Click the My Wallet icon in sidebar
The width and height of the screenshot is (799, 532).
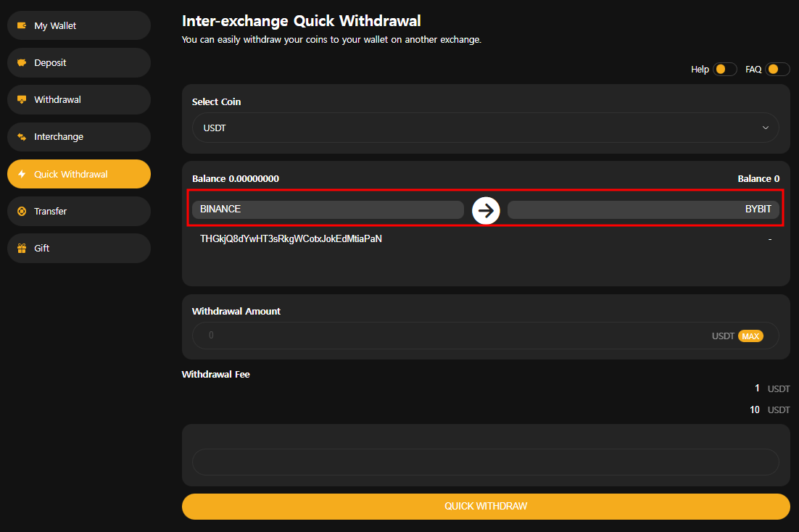point(22,25)
